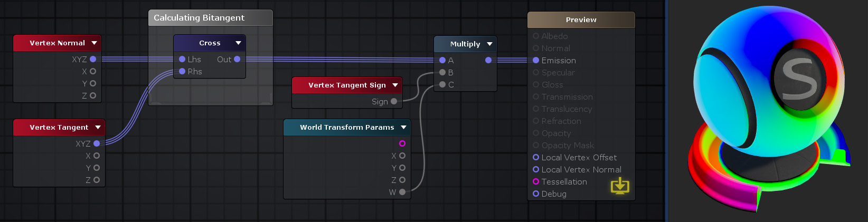The height and width of the screenshot is (222, 868).
Task: Click the Multiply node output port
Action: pyautogui.click(x=488, y=60)
